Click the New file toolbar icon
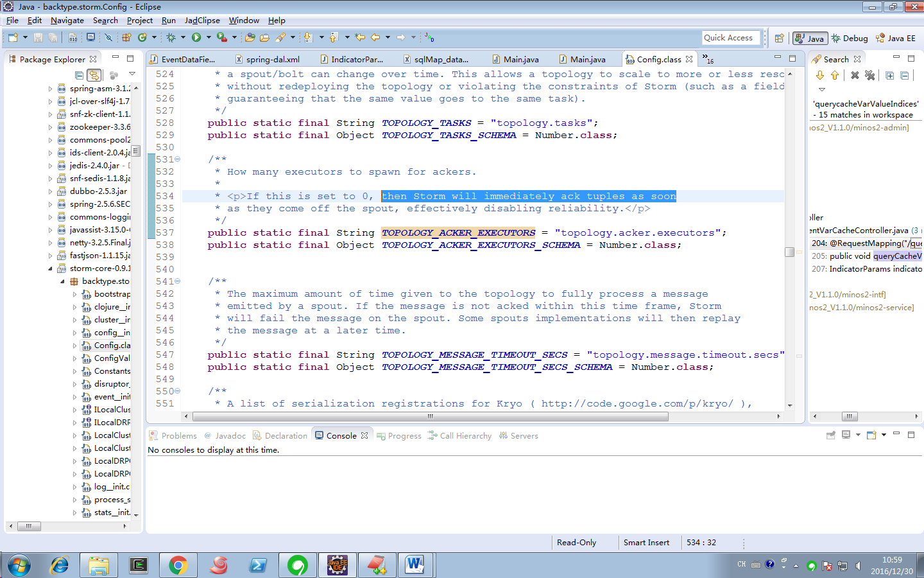Image resolution: width=924 pixels, height=578 pixels. [13, 38]
